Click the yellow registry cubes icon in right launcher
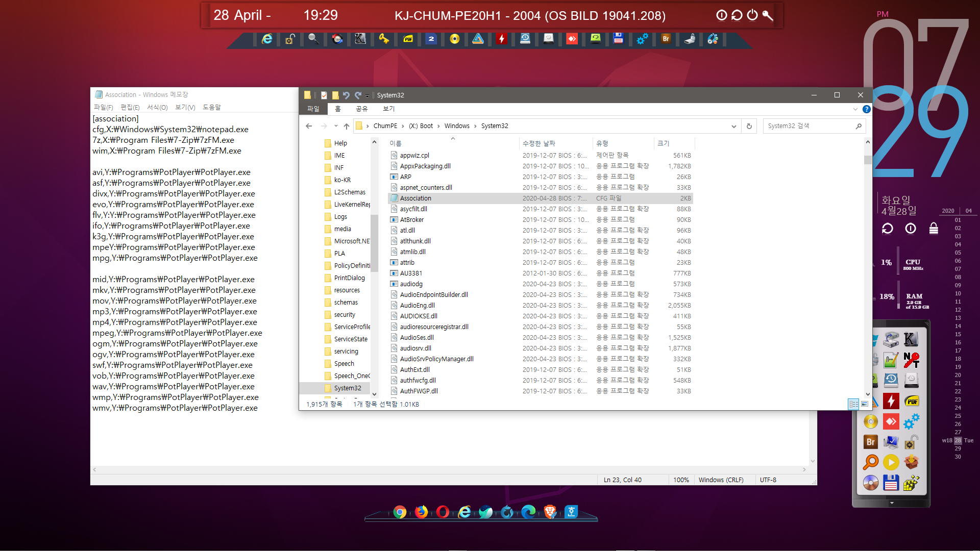The width and height of the screenshot is (980, 551). click(911, 483)
